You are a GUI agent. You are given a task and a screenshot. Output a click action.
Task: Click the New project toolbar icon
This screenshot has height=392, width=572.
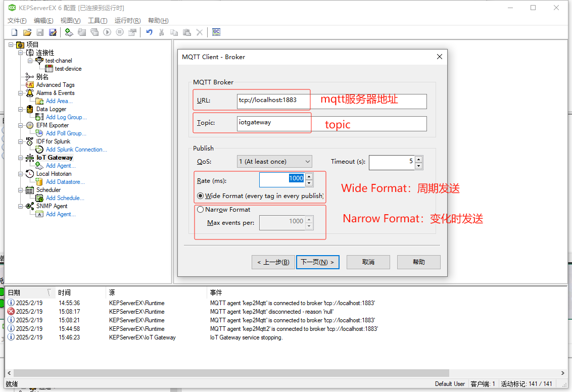click(x=14, y=32)
